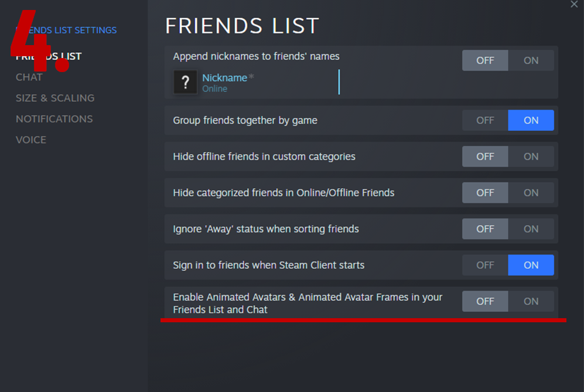This screenshot has height=392, width=584.
Task: Turn off Group friends together by game
Action: [x=485, y=120]
